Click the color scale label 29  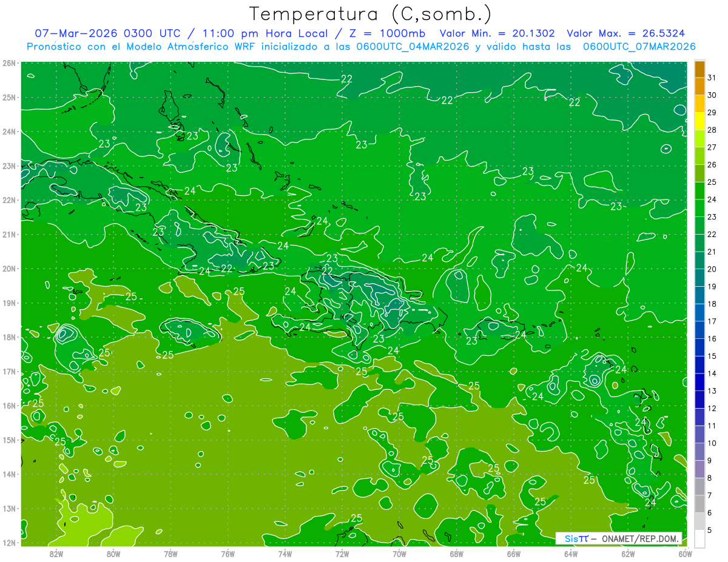712,112
